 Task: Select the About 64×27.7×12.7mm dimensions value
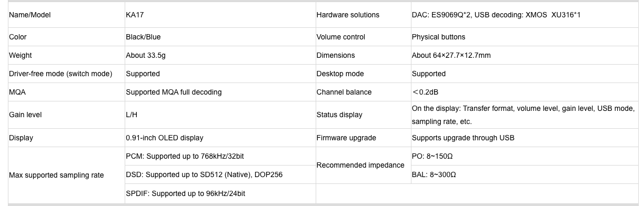click(451, 55)
